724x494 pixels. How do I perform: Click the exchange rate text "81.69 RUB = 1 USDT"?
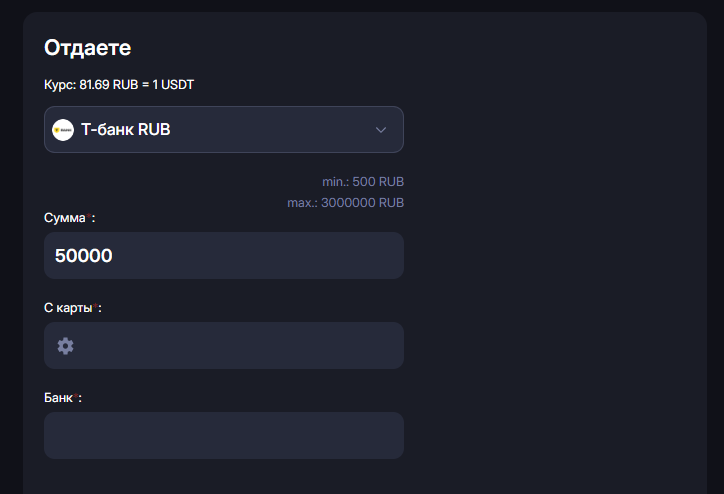137,85
